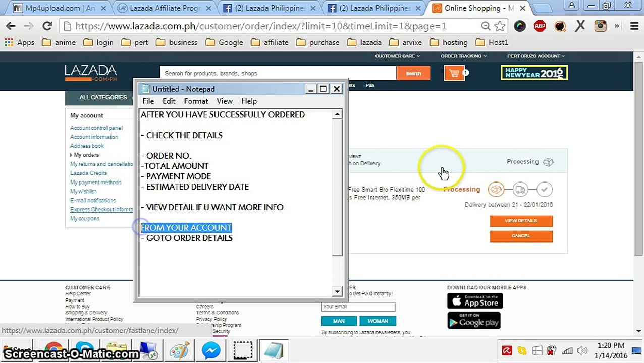Reload the Lazada page

pyautogui.click(x=47, y=26)
